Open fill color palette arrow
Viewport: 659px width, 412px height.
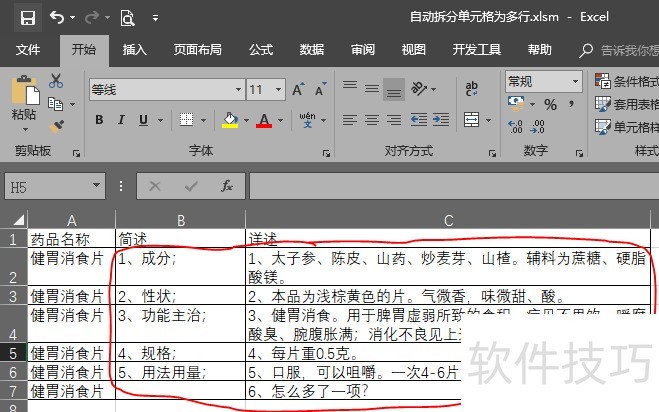point(246,120)
